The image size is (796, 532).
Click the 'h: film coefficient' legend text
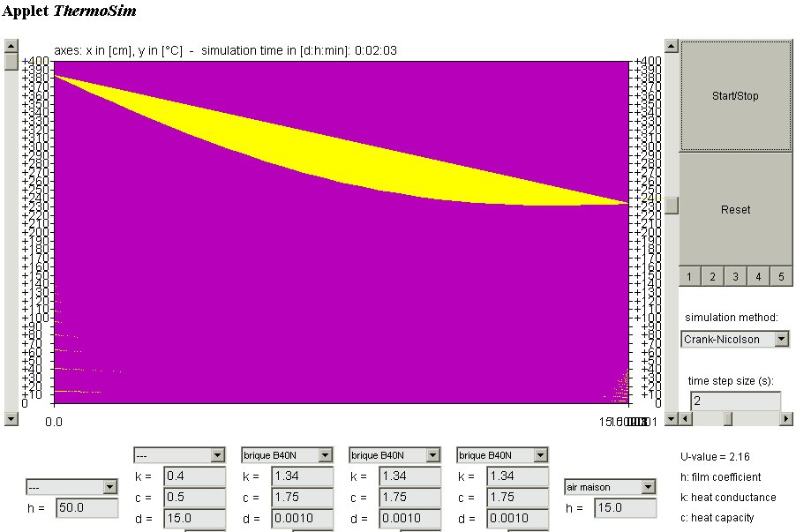tap(720, 476)
